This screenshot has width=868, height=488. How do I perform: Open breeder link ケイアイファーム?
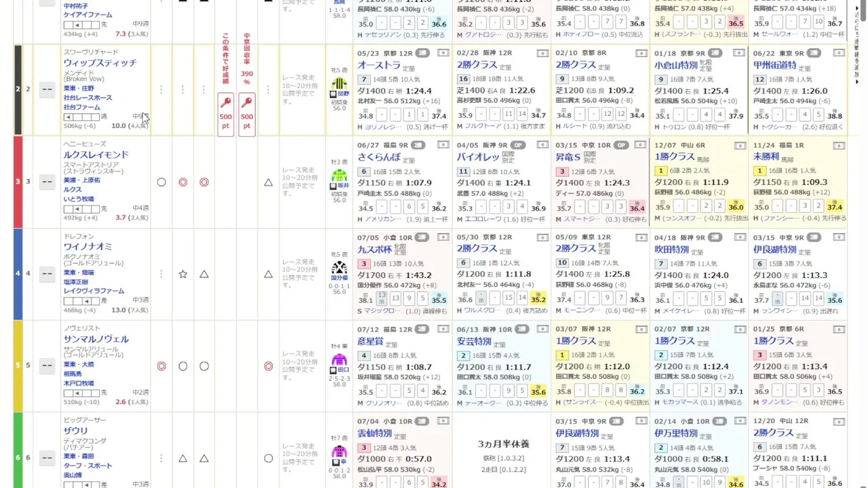click(88, 15)
